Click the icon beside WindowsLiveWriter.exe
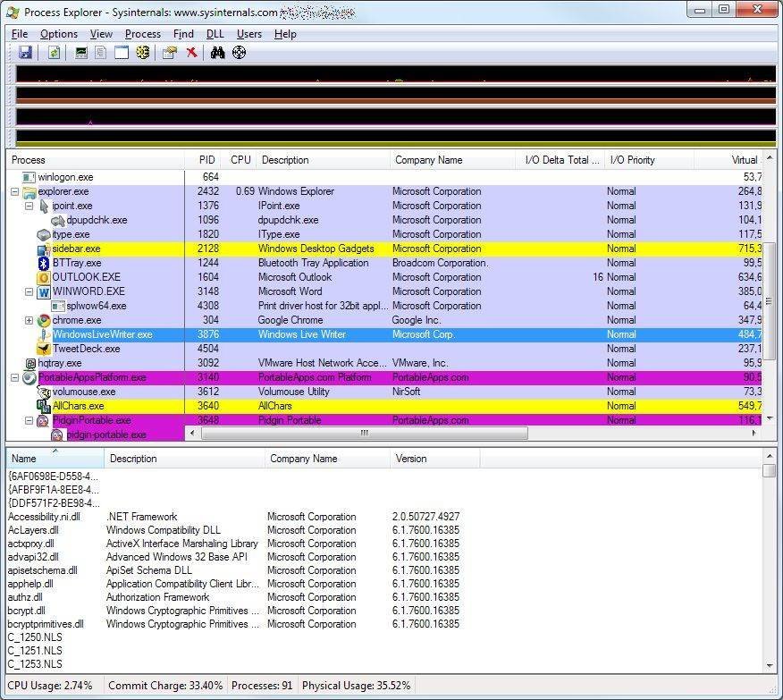This screenshot has height=700, width=783. [44, 334]
